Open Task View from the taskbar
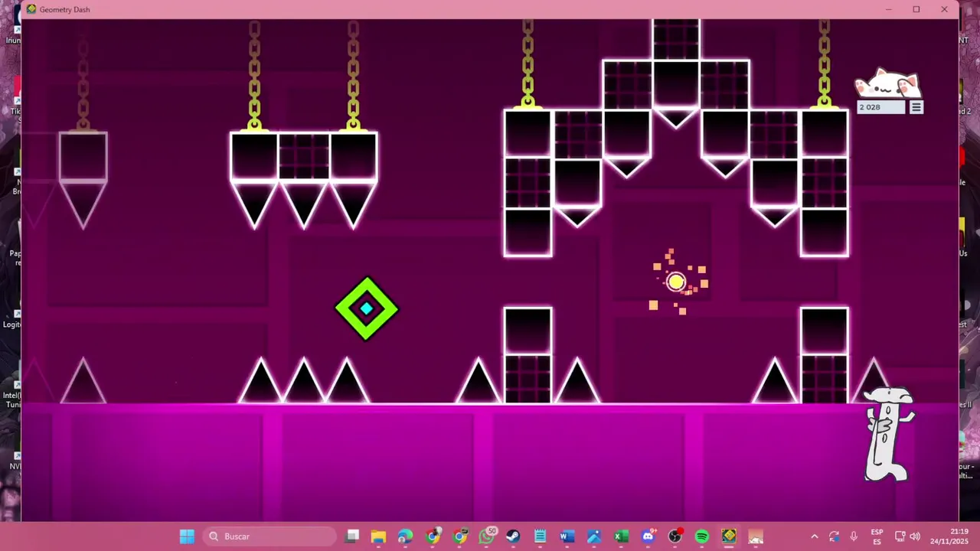The width and height of the screenshot is (980, 551). tap(352, 536)
